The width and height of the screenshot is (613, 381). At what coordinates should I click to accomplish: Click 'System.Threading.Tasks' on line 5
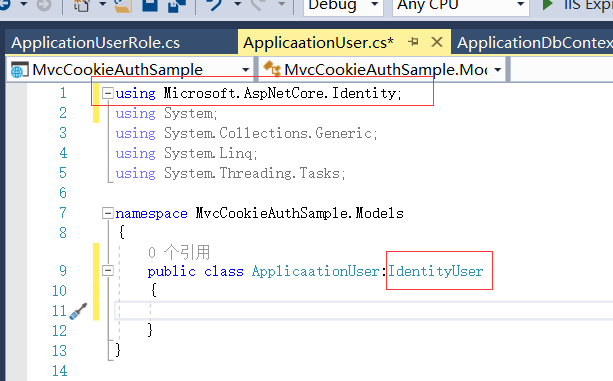click(x=252, y=173)
